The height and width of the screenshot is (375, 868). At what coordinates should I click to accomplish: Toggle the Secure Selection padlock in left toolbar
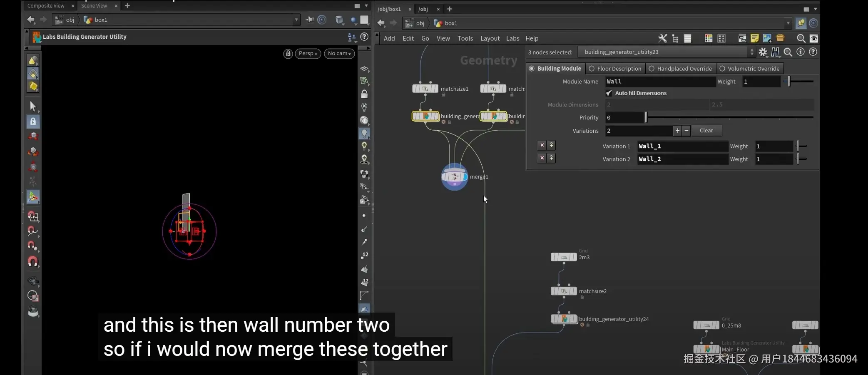pyautogui.click(x=33, y=121)
